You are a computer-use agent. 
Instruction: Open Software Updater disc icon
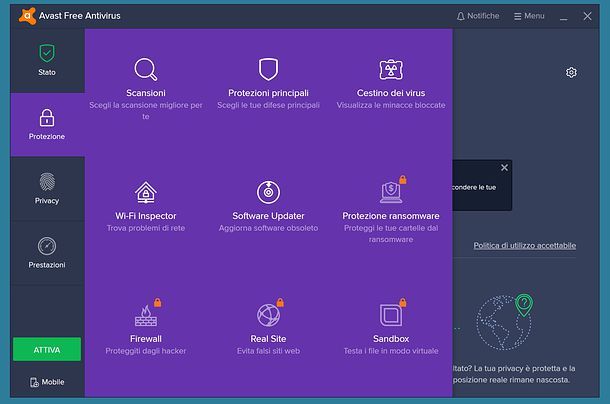click(x=268, y=192)
